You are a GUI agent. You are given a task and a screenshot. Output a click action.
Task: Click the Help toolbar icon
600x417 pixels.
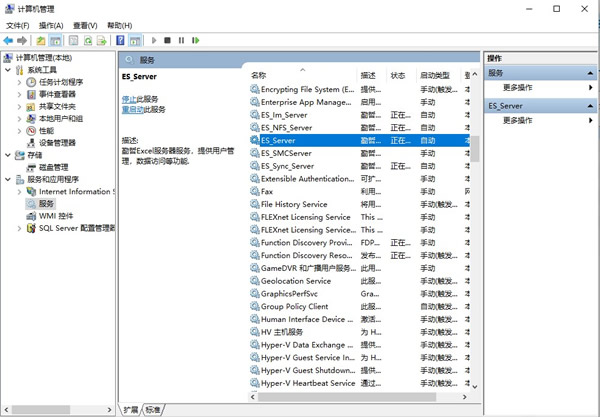(x=119, y=41)
